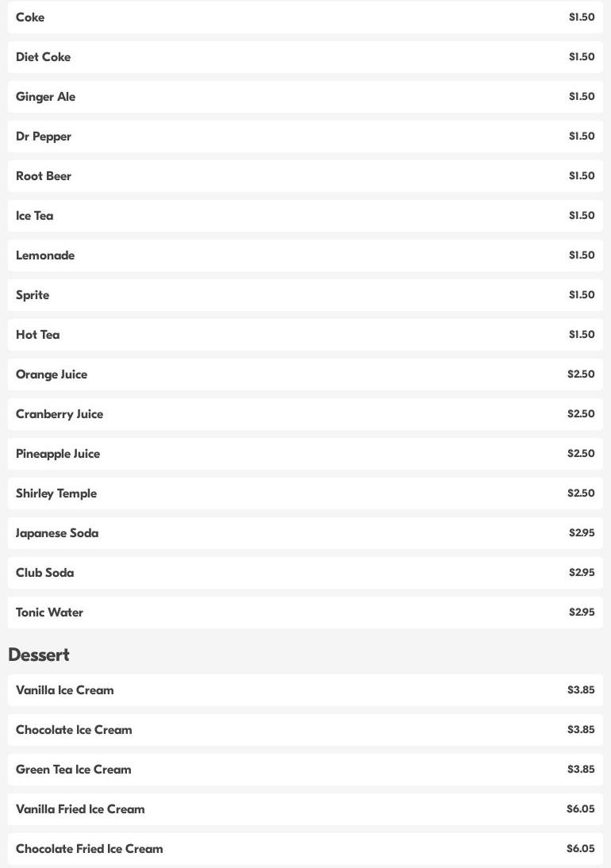Pick the Dr Pepper item
Screen dimensions: 611x868
(x=44, y=136)
